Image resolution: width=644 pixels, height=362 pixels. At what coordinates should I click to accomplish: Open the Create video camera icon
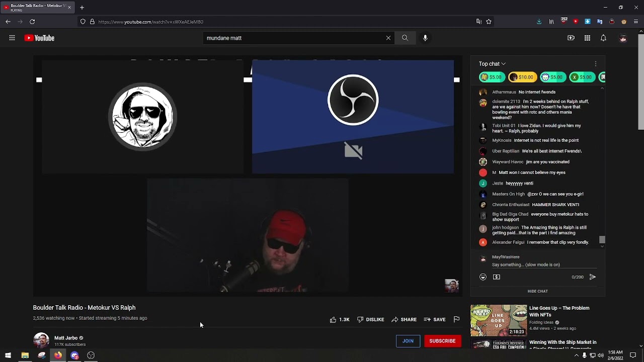click(x=571, y=38)
